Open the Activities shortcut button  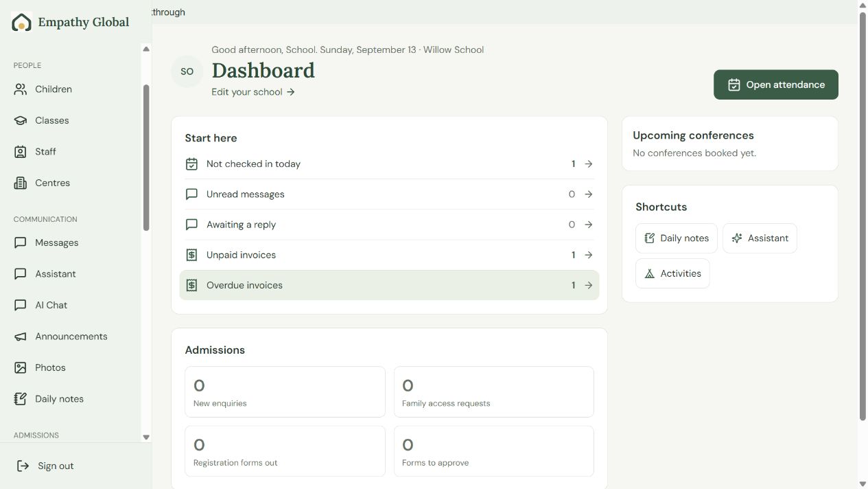click(672, 273)
